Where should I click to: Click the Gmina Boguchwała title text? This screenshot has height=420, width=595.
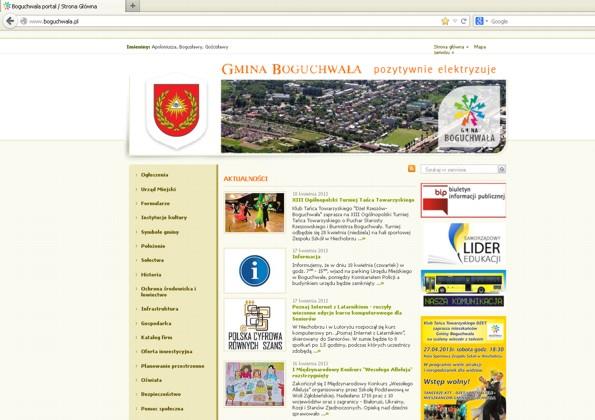(291, 69)
